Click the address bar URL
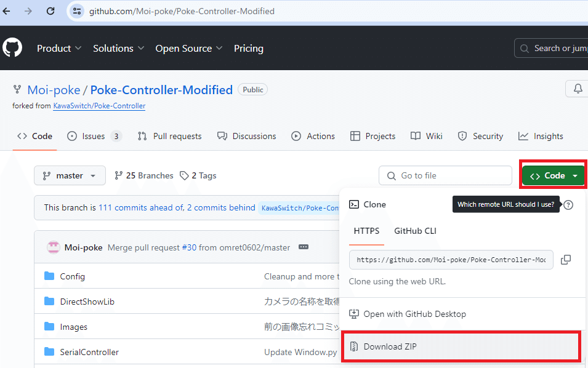This screenshot has height=368, width=588. [182, 11]
